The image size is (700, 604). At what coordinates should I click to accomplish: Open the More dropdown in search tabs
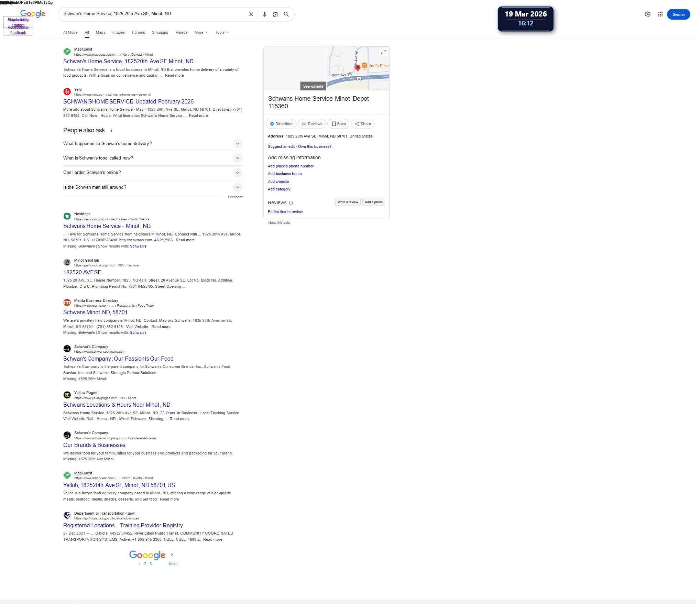click(x=201, y=33)
